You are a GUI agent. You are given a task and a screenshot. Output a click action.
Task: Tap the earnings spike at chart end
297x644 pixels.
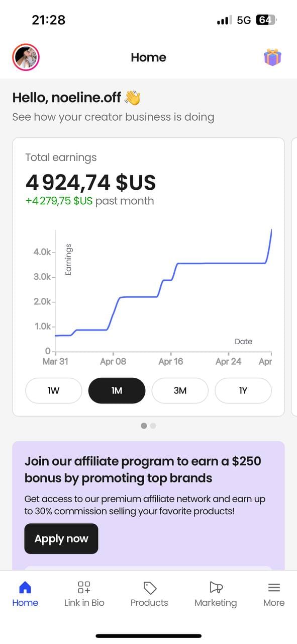click(x=269, y=246)
